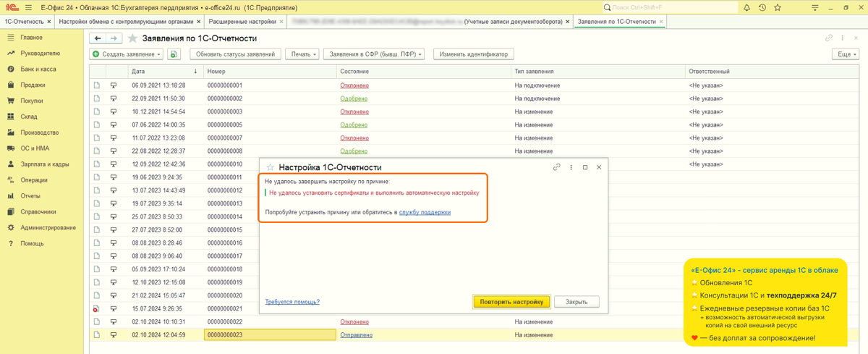Click Отклонено status for application 00000000022

click(354, 322)
